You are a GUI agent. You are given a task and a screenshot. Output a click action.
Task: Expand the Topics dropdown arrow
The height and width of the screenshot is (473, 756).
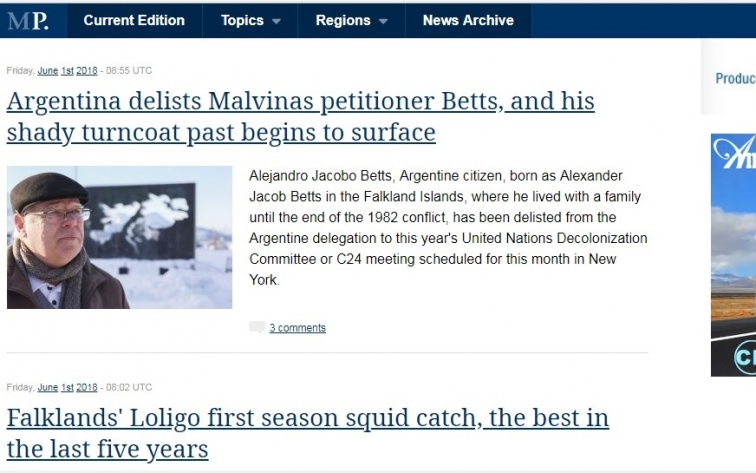[x=276, y=21]
